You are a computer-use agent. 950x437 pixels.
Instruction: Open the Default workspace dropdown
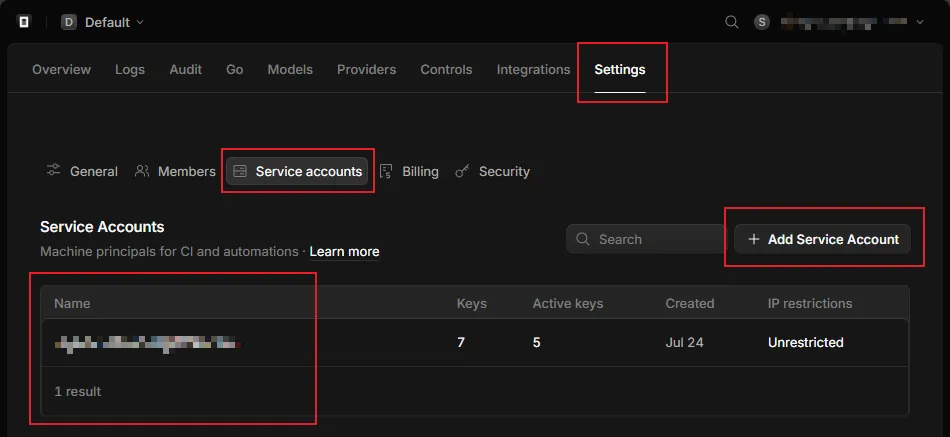[103, 22]
